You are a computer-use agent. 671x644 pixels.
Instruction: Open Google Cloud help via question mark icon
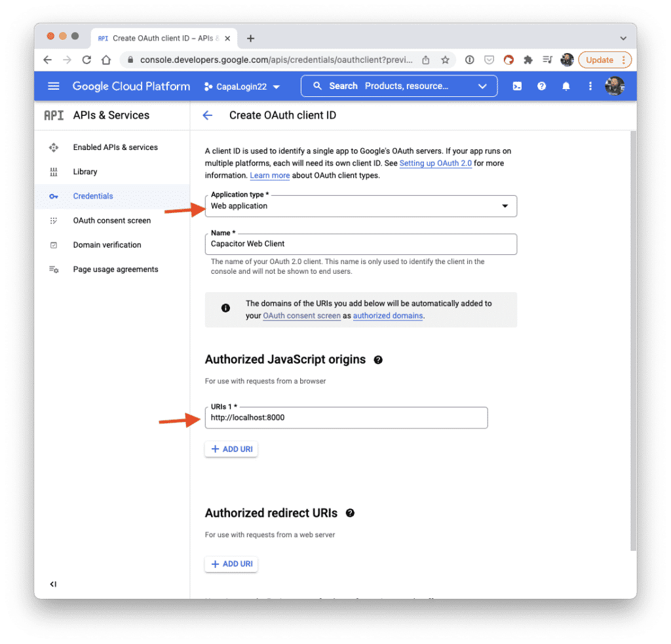pos(541,86)
